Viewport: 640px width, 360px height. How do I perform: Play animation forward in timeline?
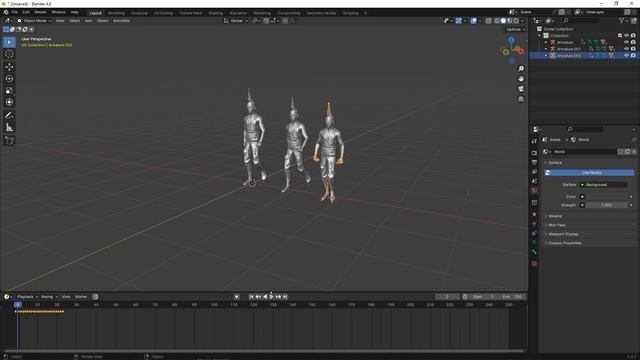coord(272,297)
